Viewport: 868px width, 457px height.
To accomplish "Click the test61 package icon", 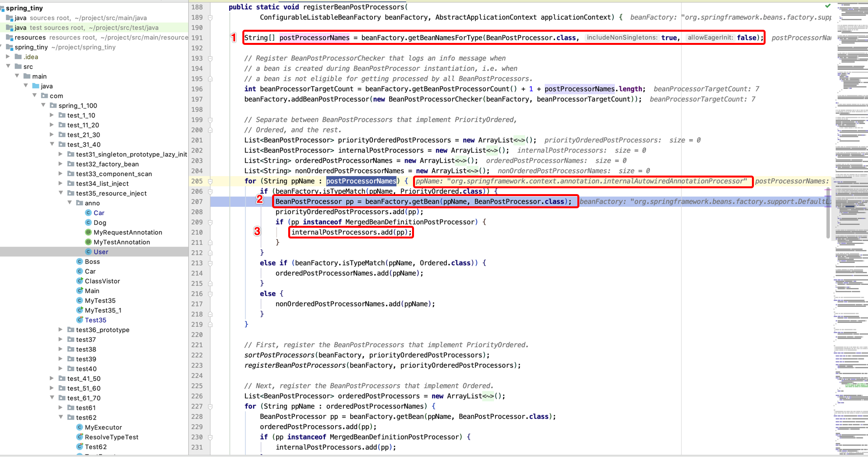I will (71, 408).
